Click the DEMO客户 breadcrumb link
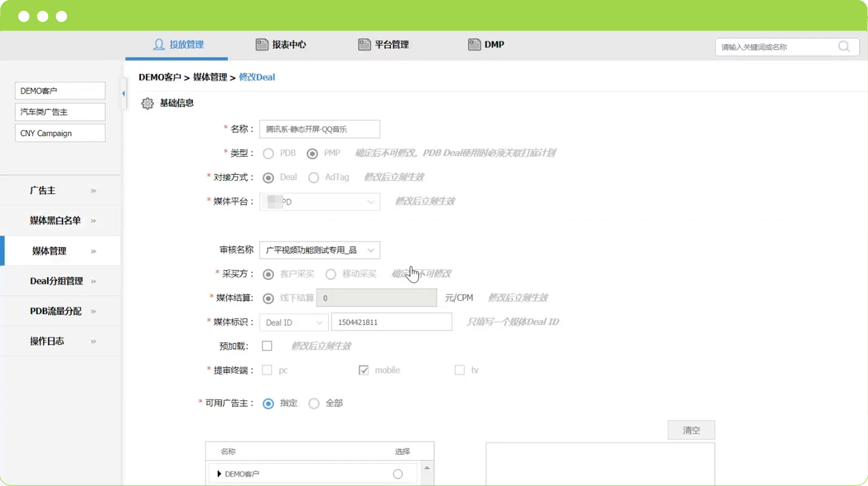Screen dimensions: 868x486 (160, 77)
